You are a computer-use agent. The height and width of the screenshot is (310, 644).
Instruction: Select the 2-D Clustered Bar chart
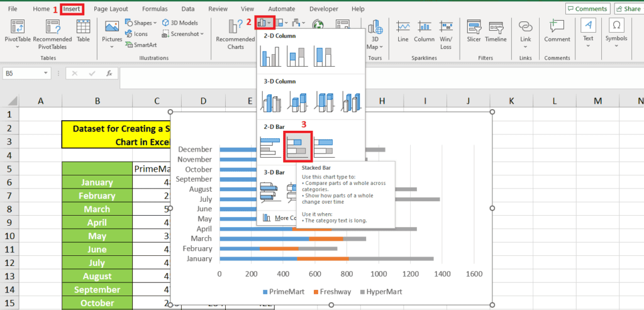pyautogui.click(x=270, y=147)
